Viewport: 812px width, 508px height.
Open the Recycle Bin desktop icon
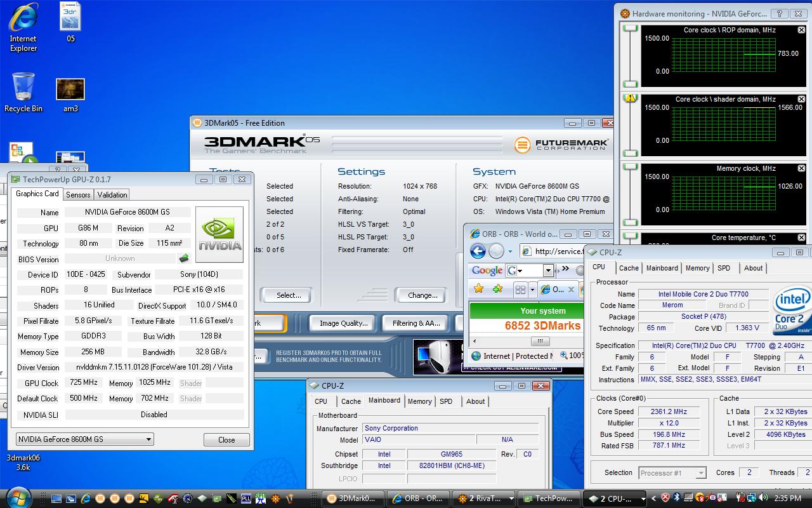point(23,92)
